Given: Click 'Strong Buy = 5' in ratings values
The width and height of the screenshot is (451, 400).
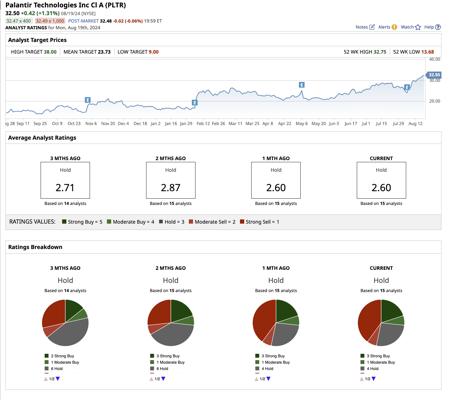Looking at the screenshot, I should click(82, 222).
